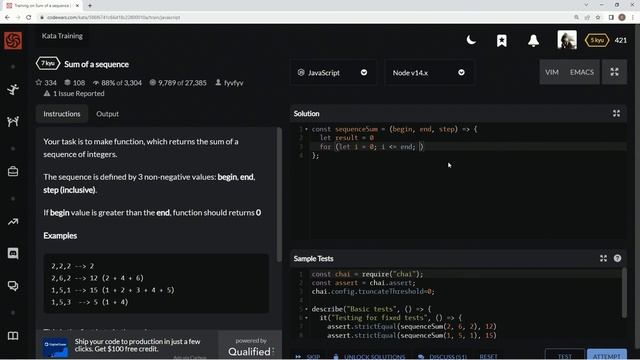This screenshot has width=640, height=360.
Task: Open the JavaScript language dropdown
Action: click(333, 73)
